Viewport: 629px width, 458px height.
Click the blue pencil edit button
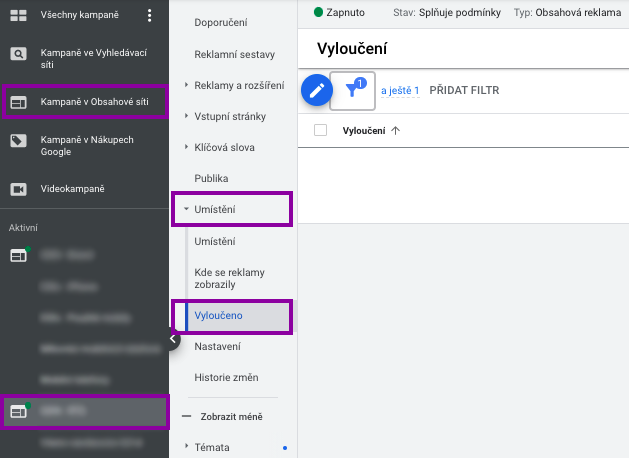coord(317,90)
